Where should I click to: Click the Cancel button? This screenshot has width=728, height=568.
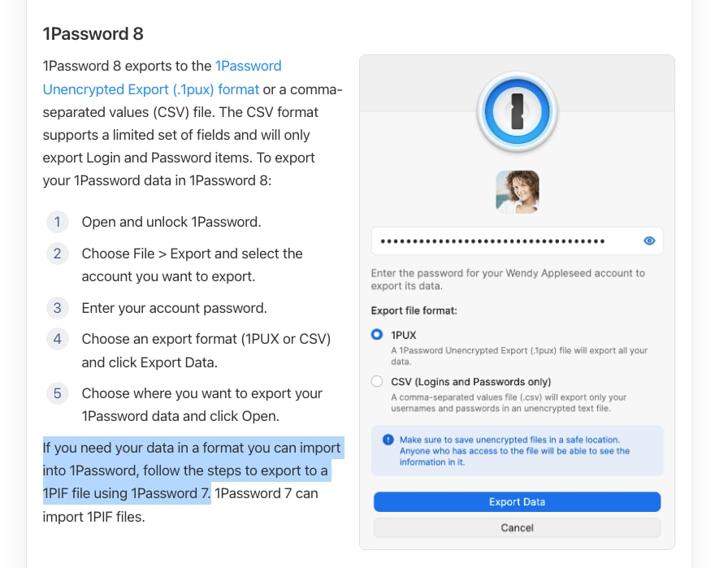click(517, 527)
